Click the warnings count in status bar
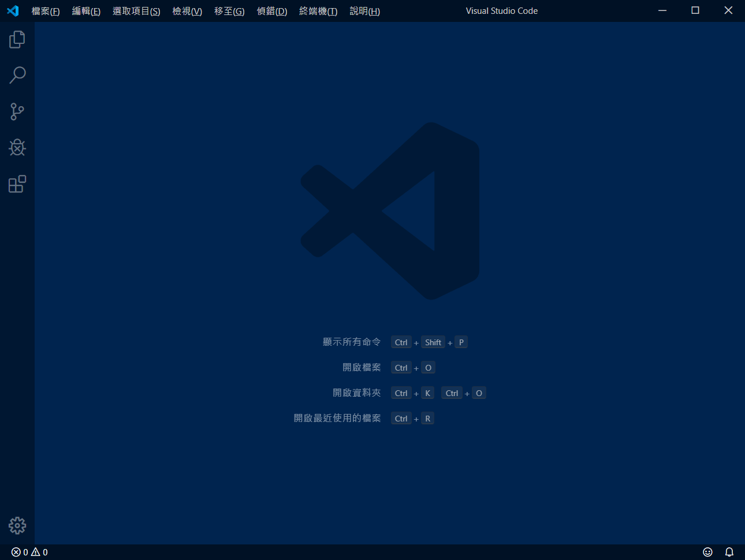This screenshot has width=745, height=560. point(39,552)
